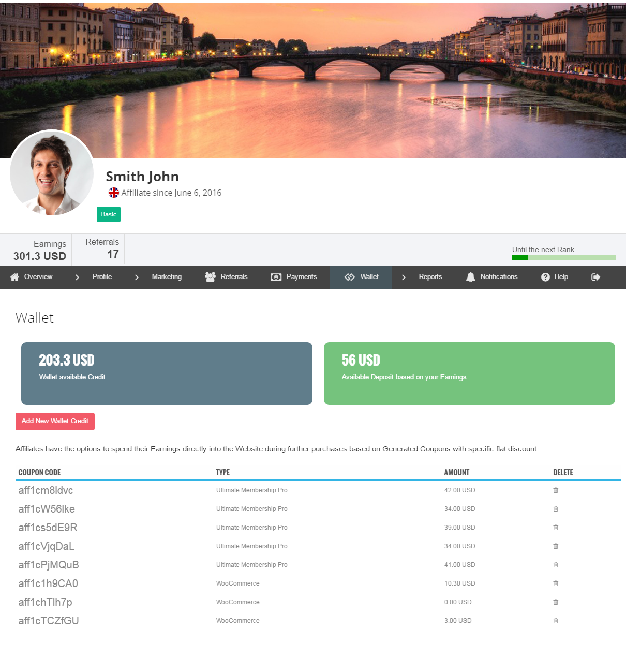
Task: Click Affiliate since June 6, 2016 text
Action: (171, 193)
